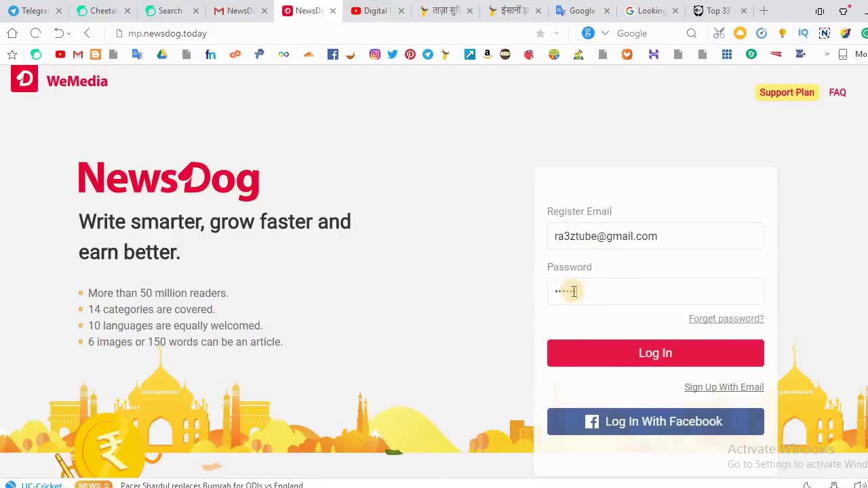The width and height of the screenshot is (868, 488).
Task: Open the blue grid apps bookmark
Action: click(727, 54)
